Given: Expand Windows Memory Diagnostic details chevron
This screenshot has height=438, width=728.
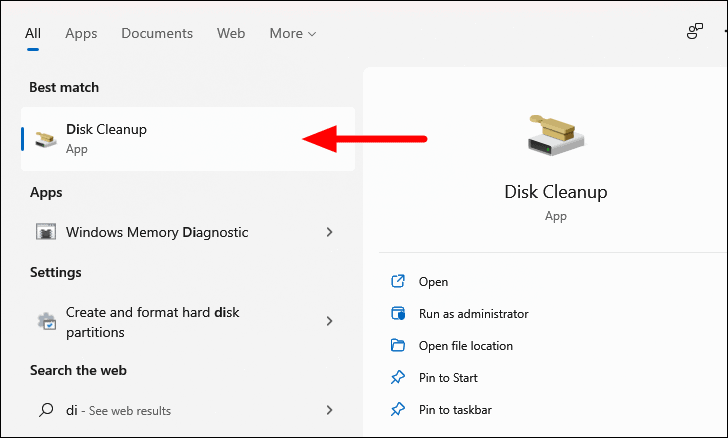Looking at the screenshot, I should tap(329, 232).
